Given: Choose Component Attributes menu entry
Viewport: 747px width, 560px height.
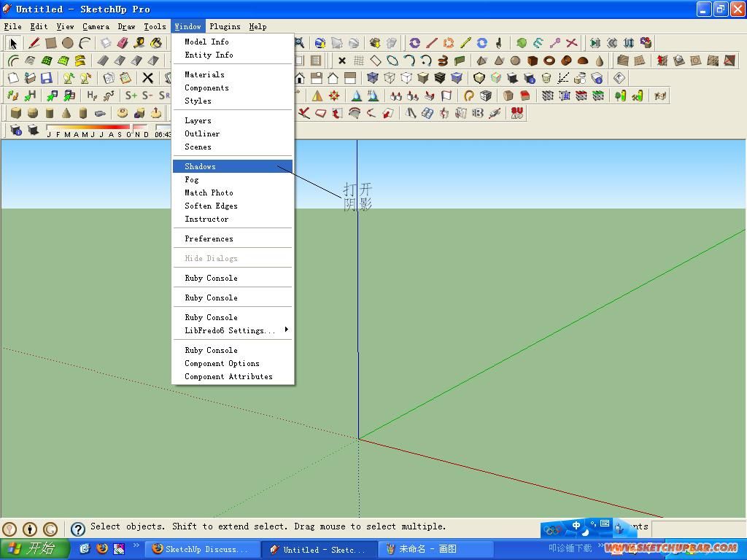Looking at the screenshot, I should tap(233, 377).
